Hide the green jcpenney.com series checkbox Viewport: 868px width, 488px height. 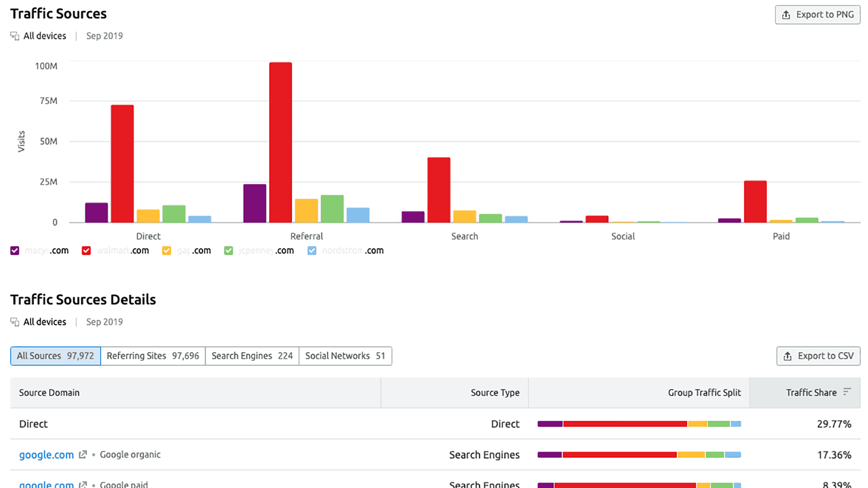click(229, 251)
